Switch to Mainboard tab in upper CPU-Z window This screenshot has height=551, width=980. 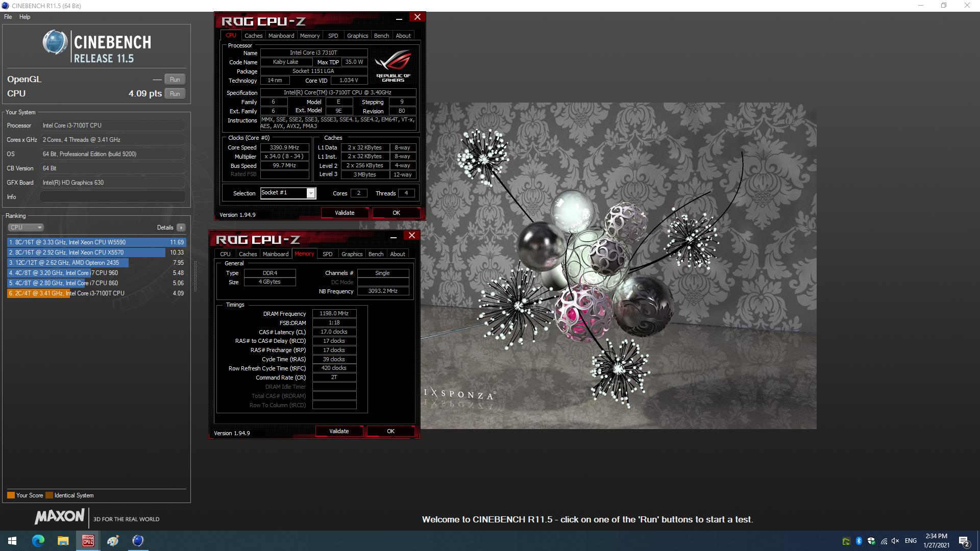click(x=281, y=36)
